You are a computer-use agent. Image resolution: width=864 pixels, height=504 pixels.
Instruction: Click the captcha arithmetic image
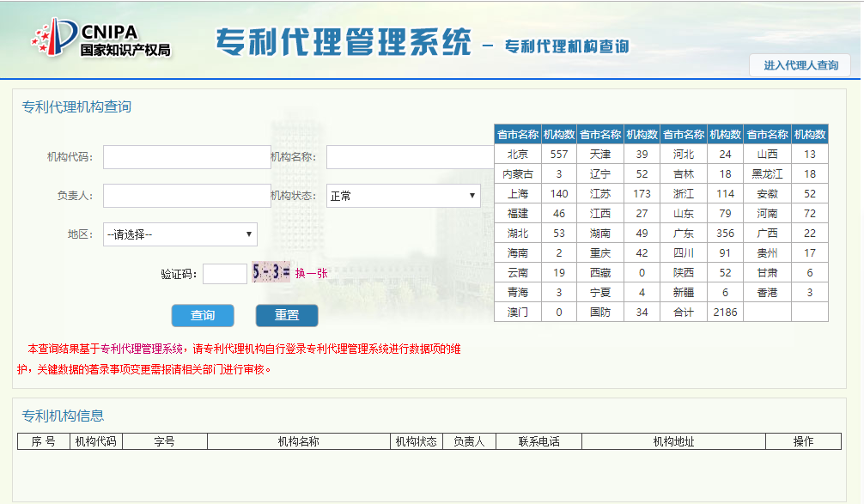pyautogui.click(x=271, y=273)
